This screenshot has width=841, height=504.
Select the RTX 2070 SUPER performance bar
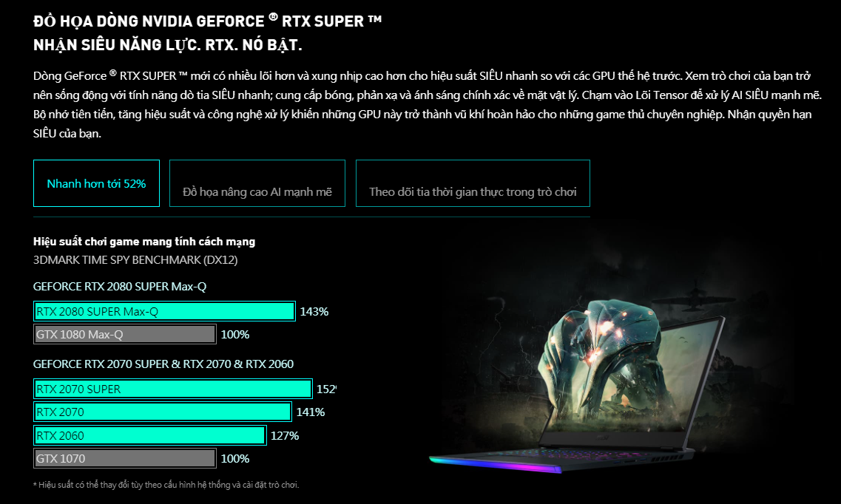click(x=172, y=389)
